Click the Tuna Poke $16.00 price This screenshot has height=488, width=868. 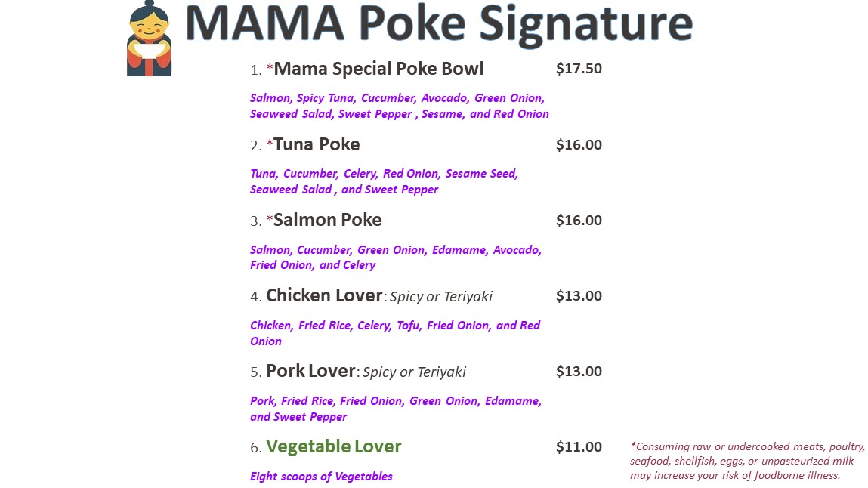(x=579, y=145)
